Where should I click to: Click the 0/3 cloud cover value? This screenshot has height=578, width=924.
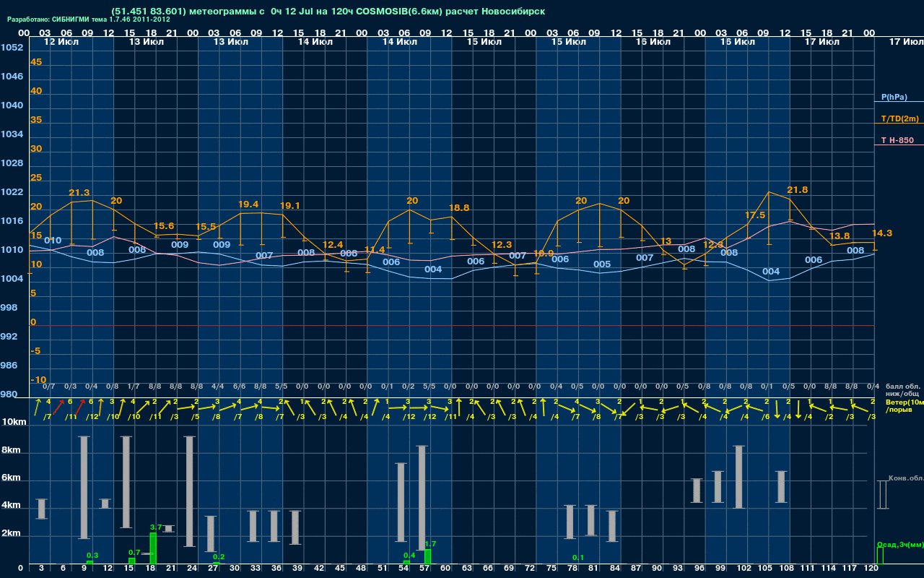tap(71, 387)
